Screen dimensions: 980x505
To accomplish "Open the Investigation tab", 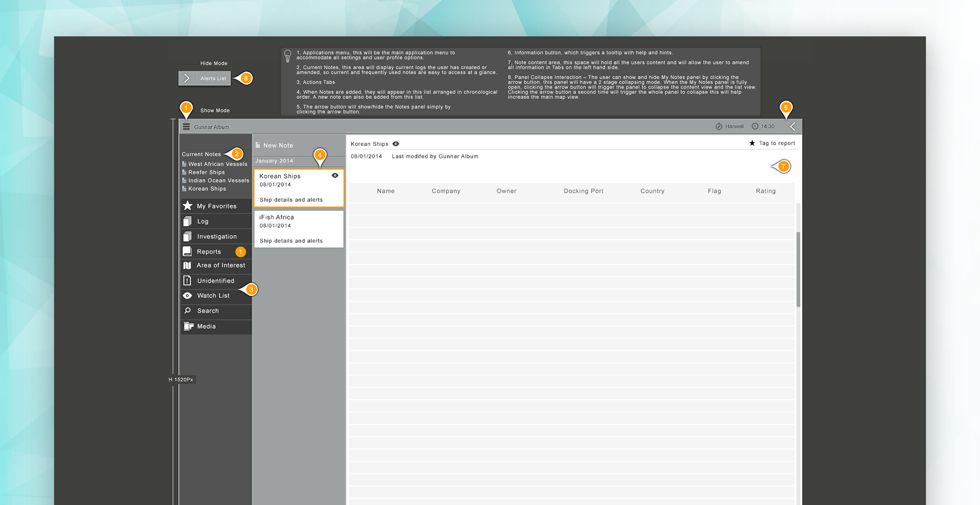I will pos(217,236).
